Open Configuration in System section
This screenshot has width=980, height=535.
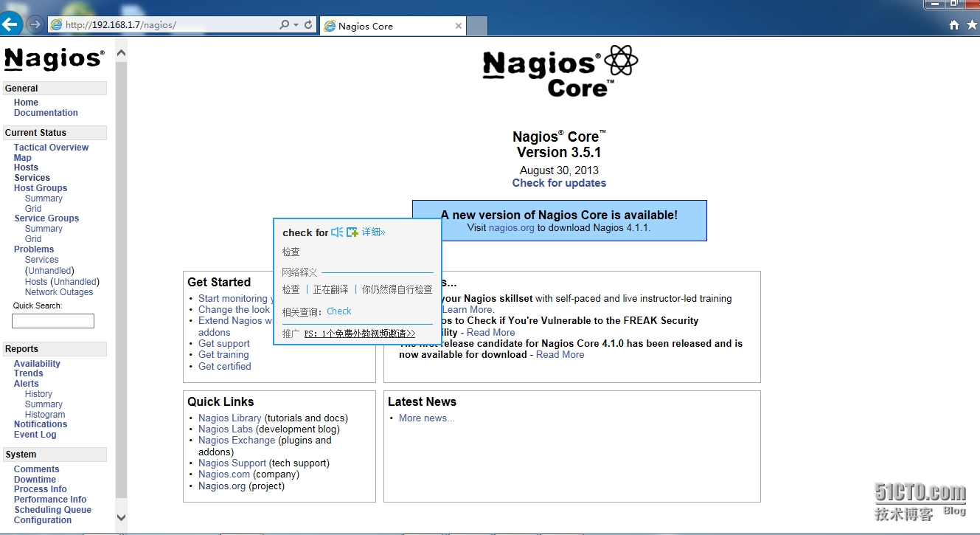coord(43,520)
